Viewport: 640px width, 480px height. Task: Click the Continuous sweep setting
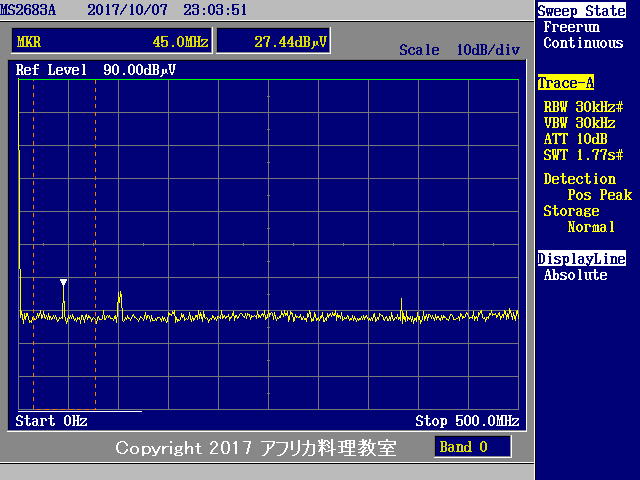(x=583, y=43)
